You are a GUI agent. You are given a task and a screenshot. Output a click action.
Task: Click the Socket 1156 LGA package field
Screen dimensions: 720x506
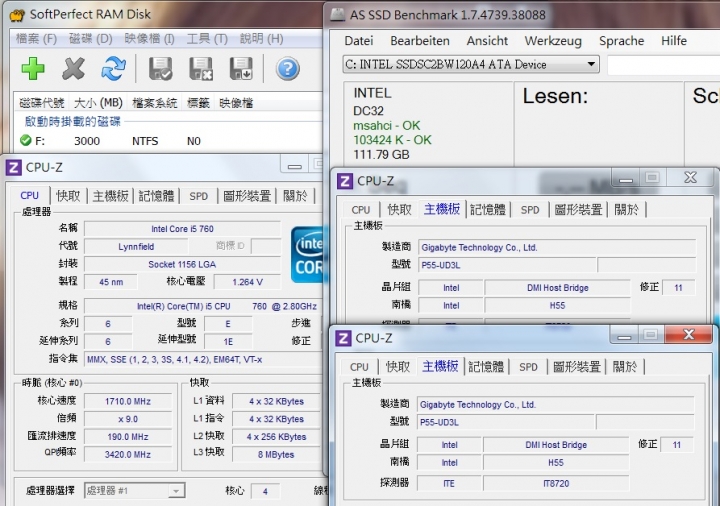[182, 264]
